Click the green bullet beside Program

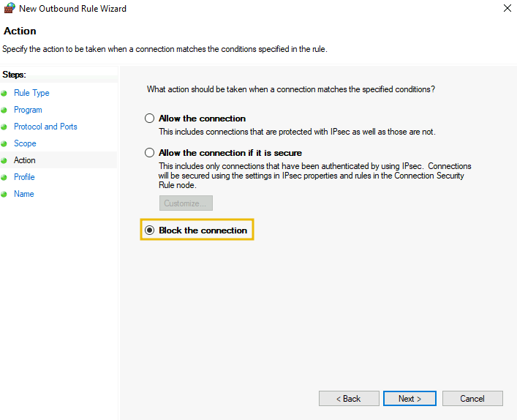4,110
